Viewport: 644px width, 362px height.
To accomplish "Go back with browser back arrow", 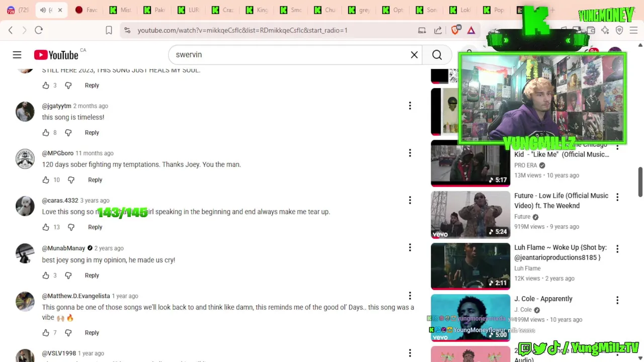I will [x=11, y=30].
